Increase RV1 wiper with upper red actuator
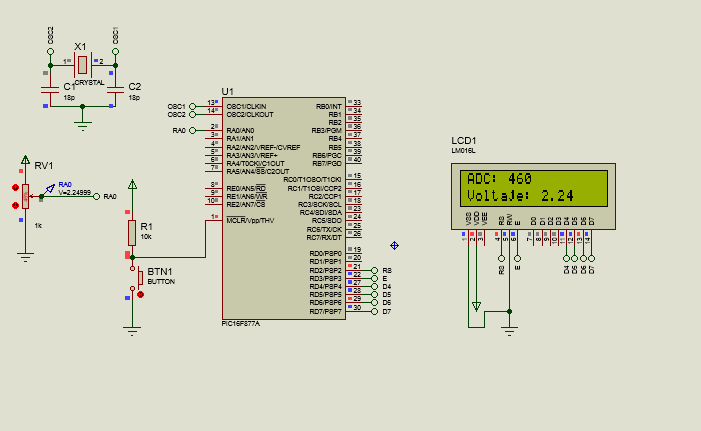Image resolution: width=701 pixels, height=431 pixels. pos(15,187)
